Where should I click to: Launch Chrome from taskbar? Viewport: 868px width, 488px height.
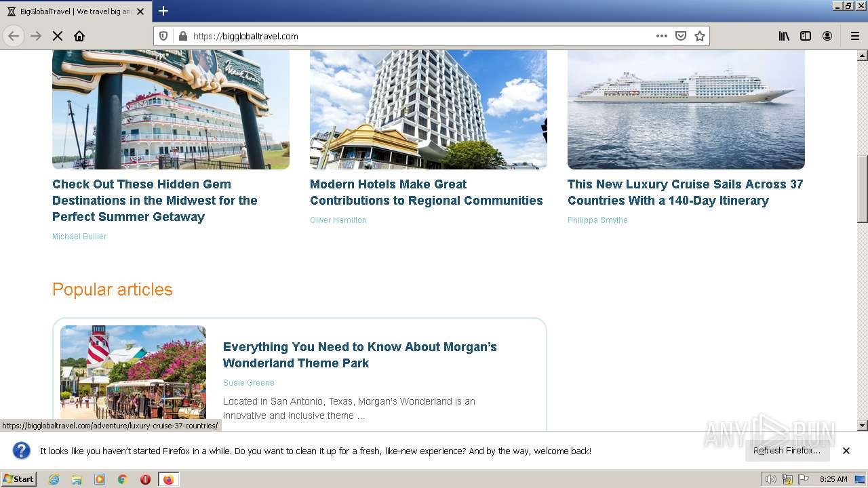pyautogui.click(x=123, y=479)
